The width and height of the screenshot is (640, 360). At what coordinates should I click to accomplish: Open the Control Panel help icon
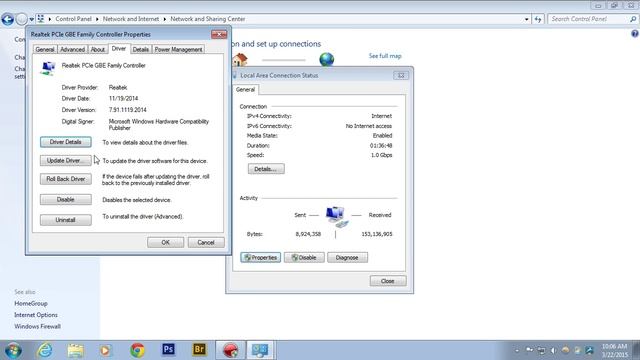coord(635,34)
